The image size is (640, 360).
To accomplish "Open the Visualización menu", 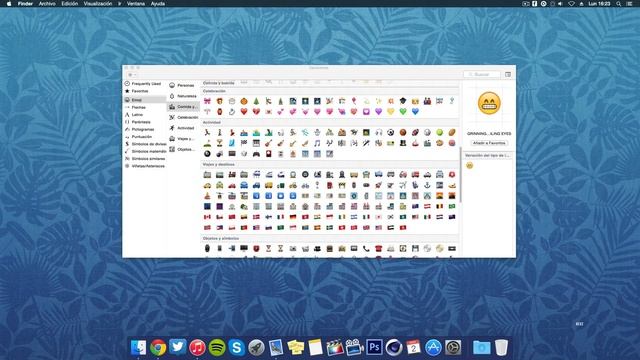I will 98,4.
